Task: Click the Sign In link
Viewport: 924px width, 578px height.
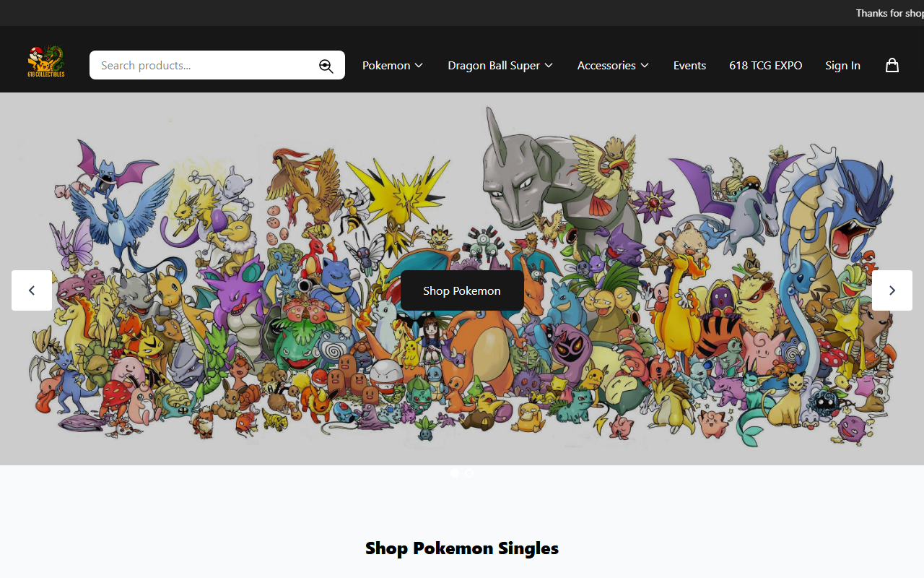Action: [x=842, y=65]
